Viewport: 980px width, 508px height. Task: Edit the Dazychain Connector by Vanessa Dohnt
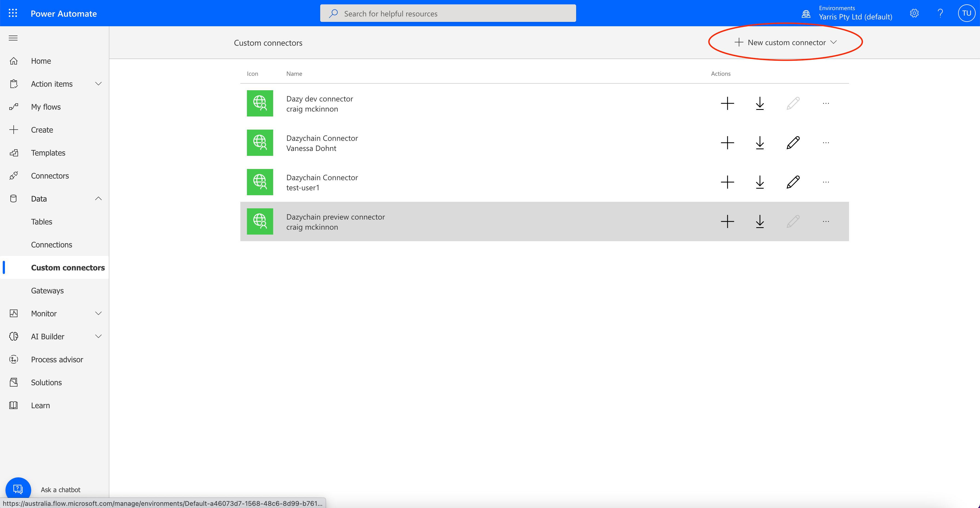793,143
